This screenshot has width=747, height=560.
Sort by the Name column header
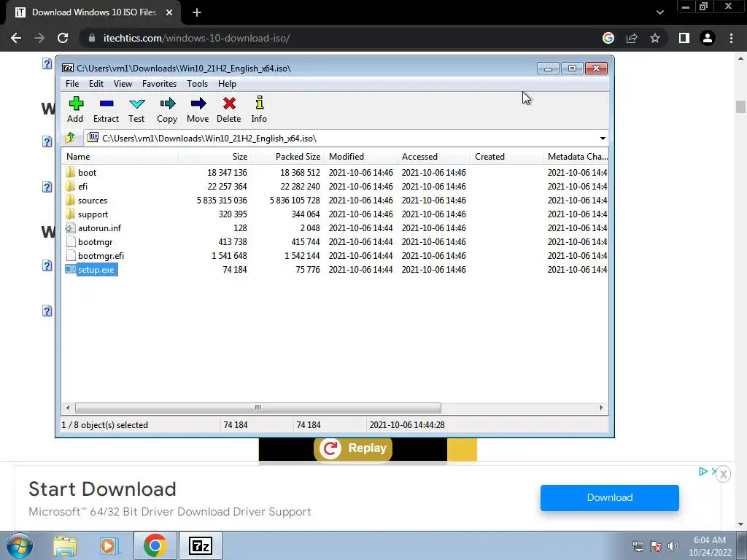(x=120, y=157)
